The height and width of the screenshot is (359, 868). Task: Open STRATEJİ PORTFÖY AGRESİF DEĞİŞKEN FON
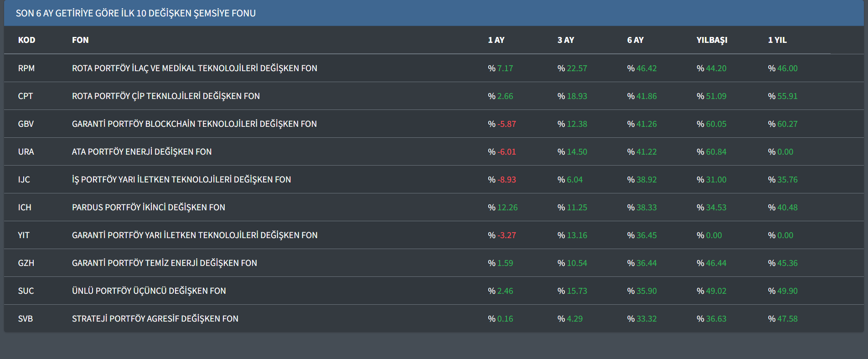click(x=155, y=319)
